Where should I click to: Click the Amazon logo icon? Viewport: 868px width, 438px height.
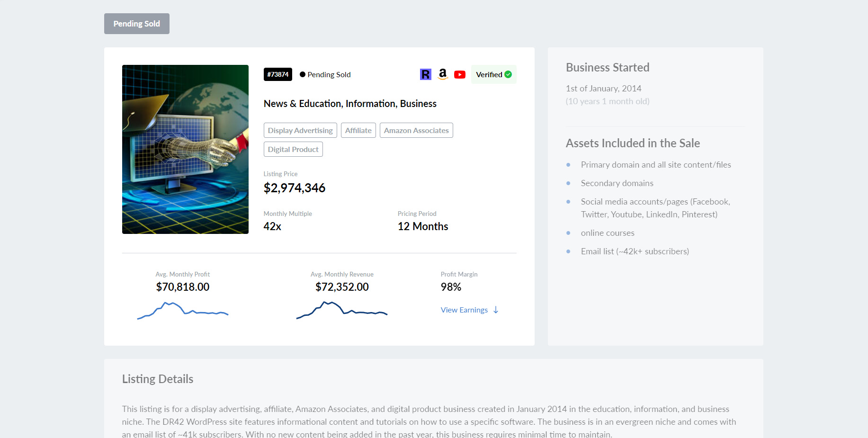(x=443, y=74)
